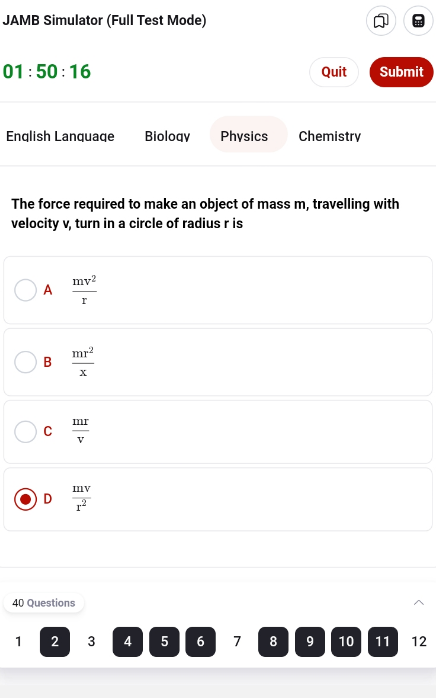
Task: Collapse question list with chevron arrow
Action: coord(419,603)
